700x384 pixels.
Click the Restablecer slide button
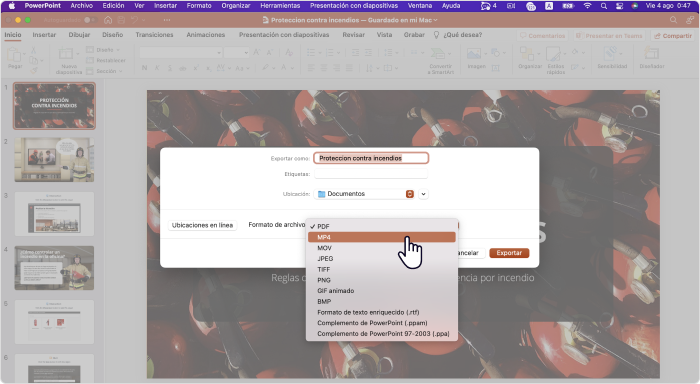click(106, 60)
